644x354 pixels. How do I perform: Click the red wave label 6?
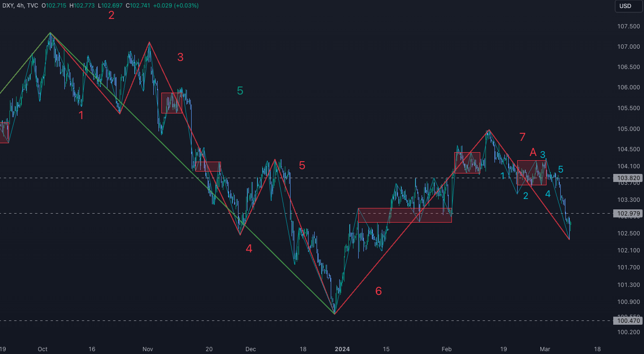click(x=379, y=291)
